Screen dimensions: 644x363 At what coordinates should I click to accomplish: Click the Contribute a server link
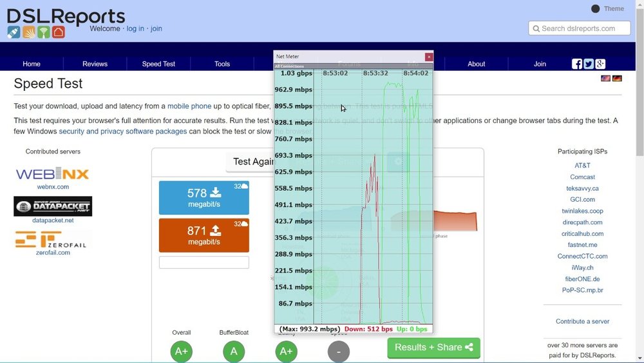[582, 322]
